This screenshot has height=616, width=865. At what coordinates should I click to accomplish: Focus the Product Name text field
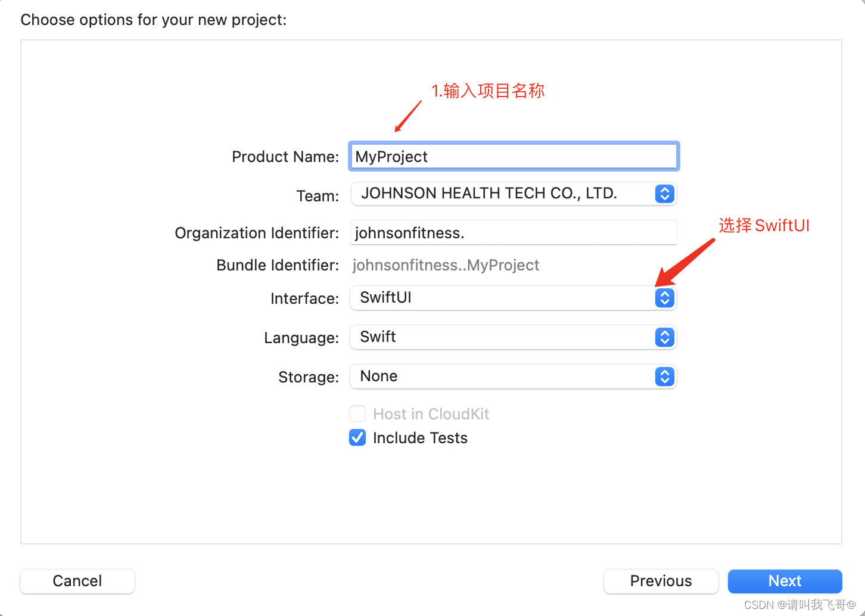point(514,157)
